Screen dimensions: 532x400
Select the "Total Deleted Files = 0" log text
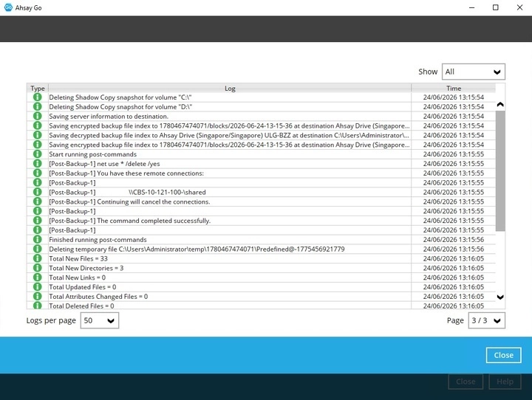point(81,306)
